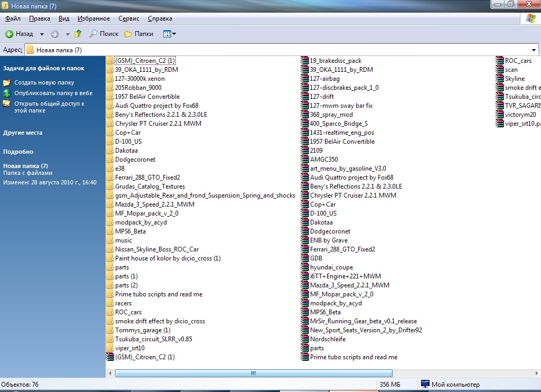Select (GSM)_Citroen_C2 (1) archive icon

[110, 357]
